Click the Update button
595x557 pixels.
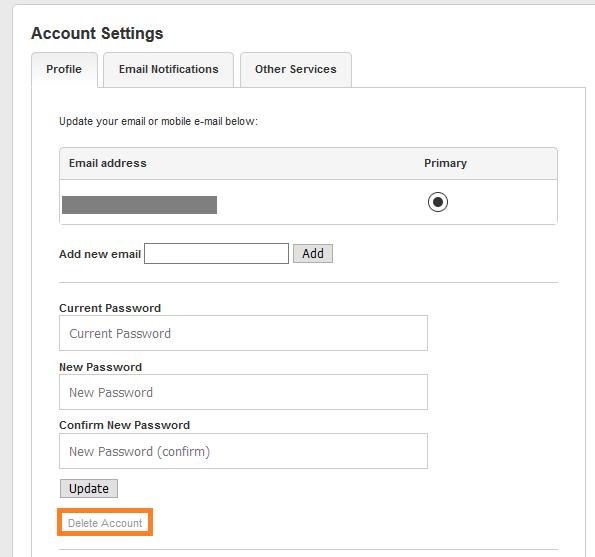pos(89,488)
